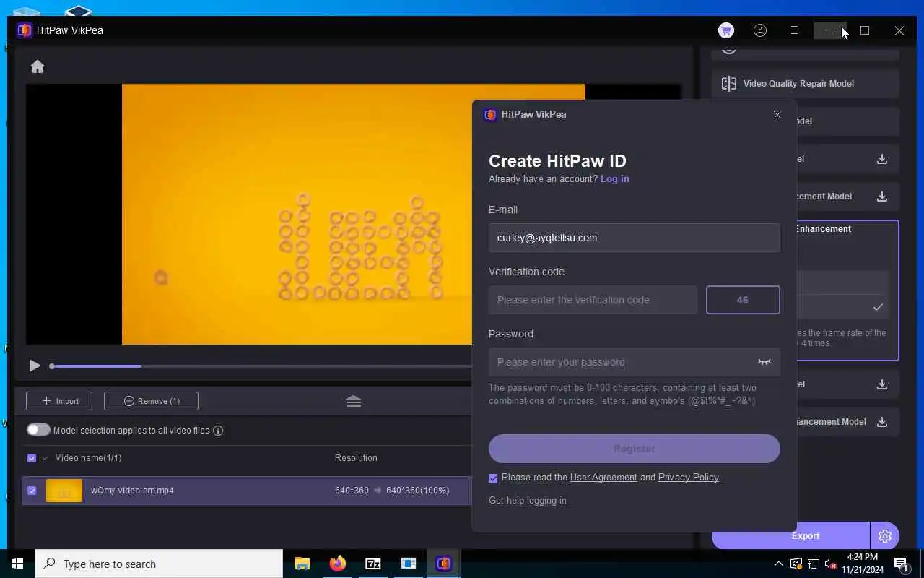Click the Video Quality Repair Model icon
Image resolution: width=924 pixels, height=578 pixels.
729,84
